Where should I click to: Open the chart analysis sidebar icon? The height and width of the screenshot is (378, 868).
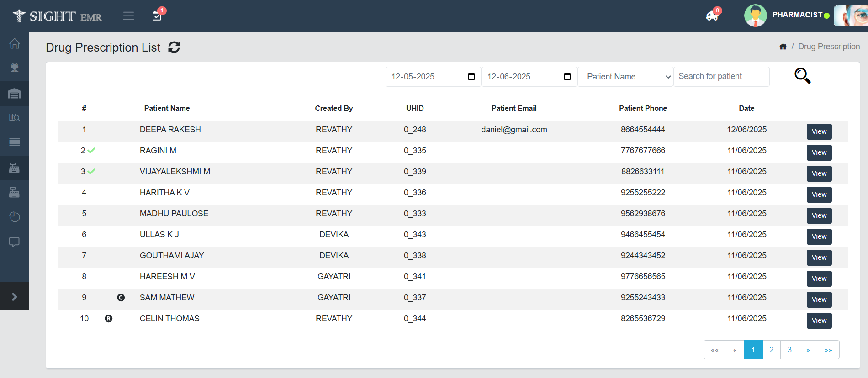(x=15, y=117)
